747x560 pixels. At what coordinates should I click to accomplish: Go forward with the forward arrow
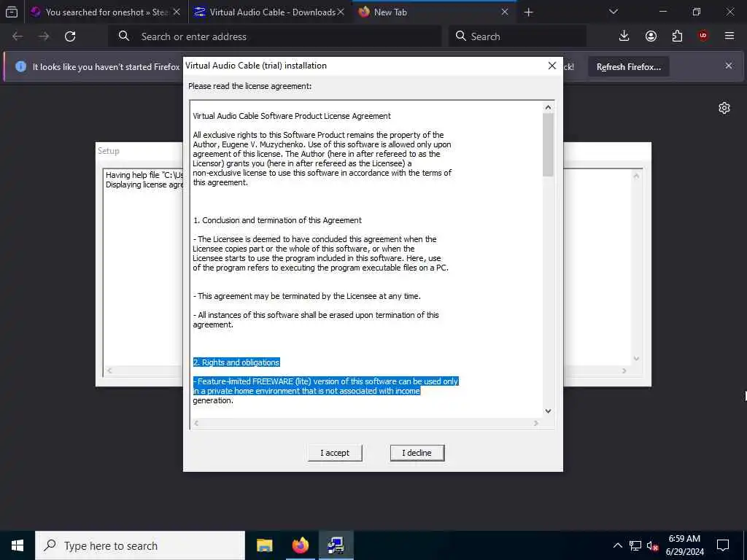[44, 36]
